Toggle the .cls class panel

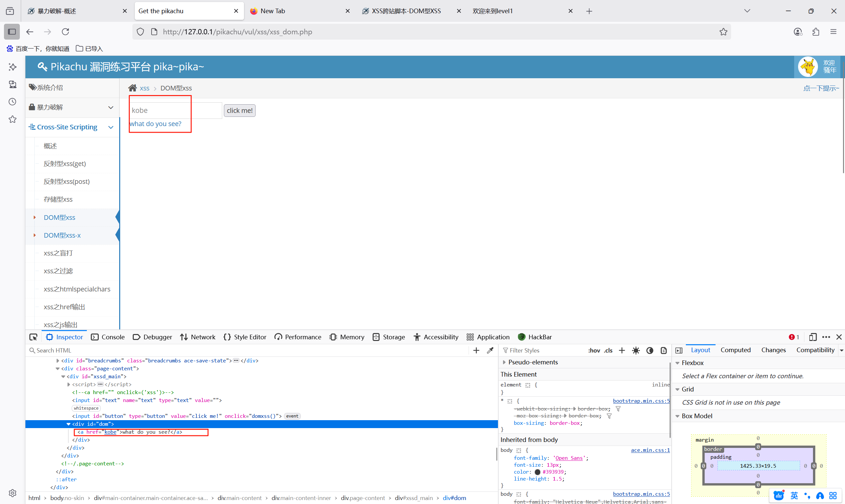click(x=608, y=350)
